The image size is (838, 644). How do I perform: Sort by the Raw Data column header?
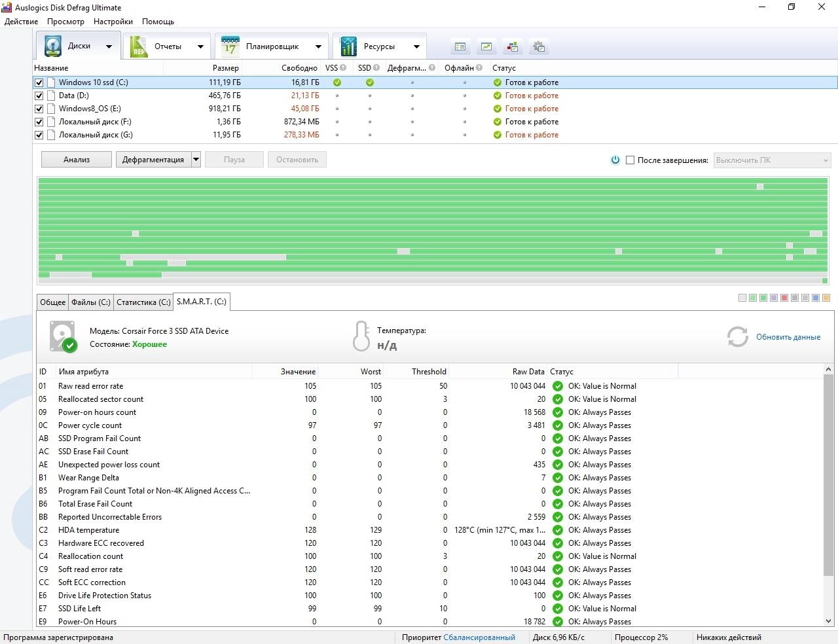pos(499,371)
